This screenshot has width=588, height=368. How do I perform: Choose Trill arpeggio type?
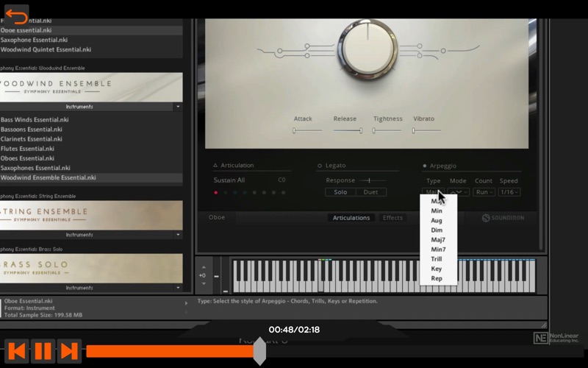[x=438, y=259]
